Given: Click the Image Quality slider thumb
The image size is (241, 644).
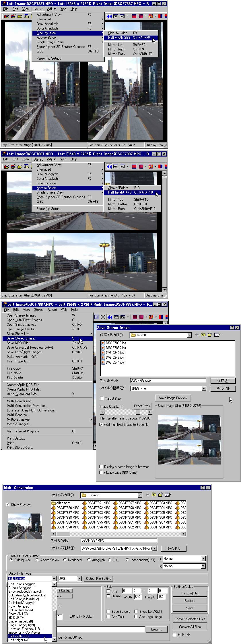Looking at the screenshot, I should click(138, 412).
